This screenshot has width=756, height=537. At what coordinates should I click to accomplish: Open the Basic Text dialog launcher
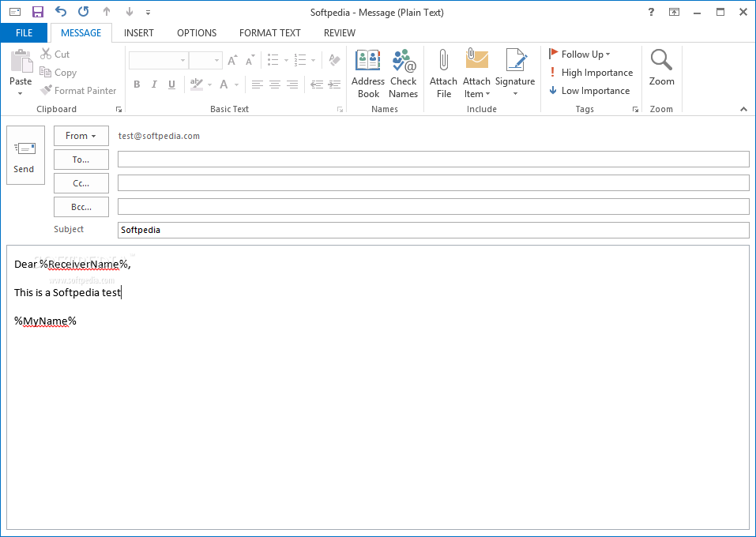[340, 110]
